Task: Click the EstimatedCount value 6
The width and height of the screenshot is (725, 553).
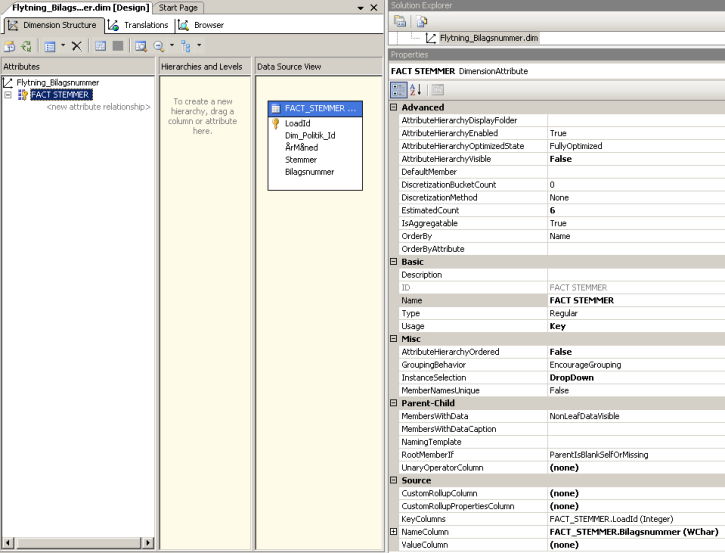Action: point(552,210)
